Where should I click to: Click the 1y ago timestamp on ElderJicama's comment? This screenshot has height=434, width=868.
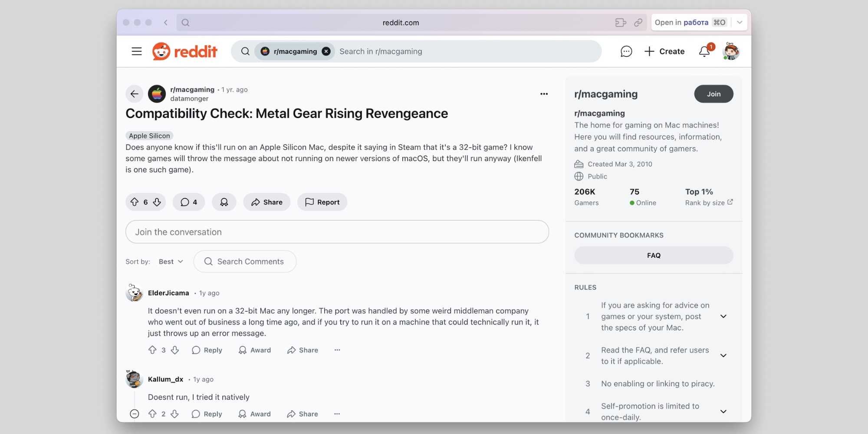pyautogui.click(x=209, y=293)
